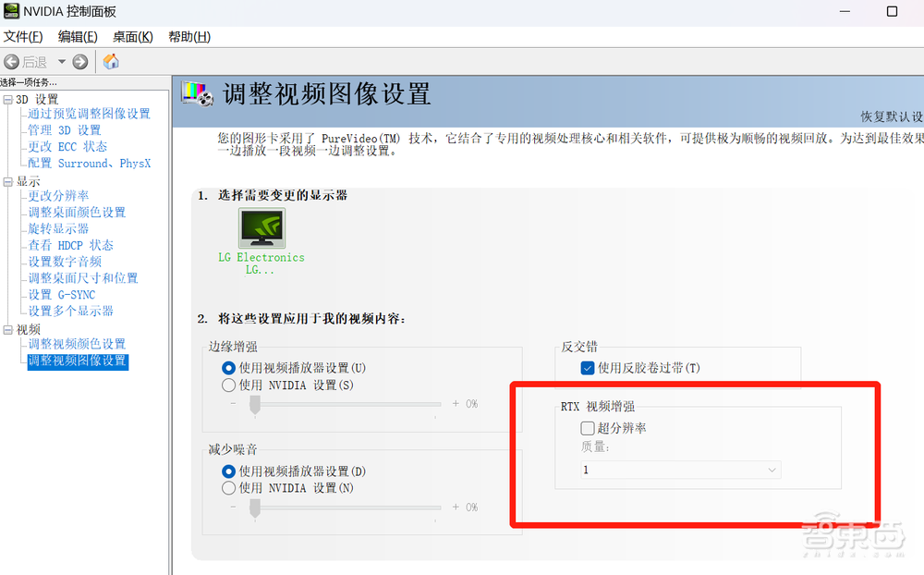The image size is (924, 575).
Task: Click the forward navigation arrow icon
Action: pyautogui.click(x=79, y=61)
